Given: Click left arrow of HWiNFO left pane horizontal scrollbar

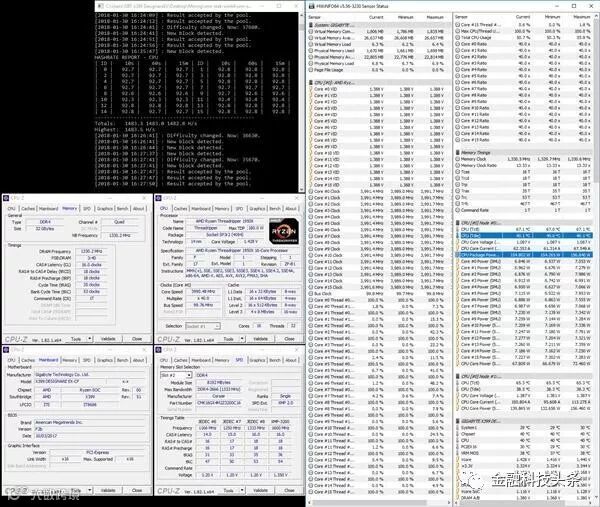Looking at the screenshot, I should tap(310, 502).
